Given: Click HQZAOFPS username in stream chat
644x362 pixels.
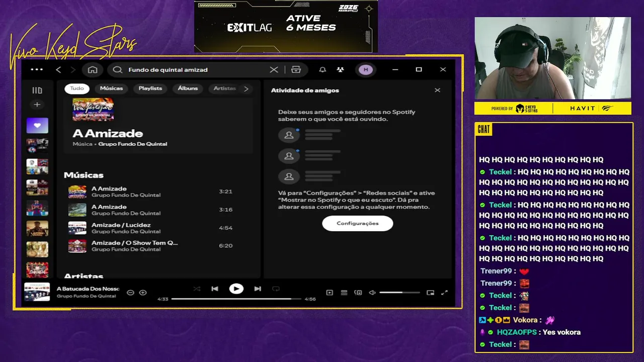Looking at the screenshot, I should click(517, 332).
